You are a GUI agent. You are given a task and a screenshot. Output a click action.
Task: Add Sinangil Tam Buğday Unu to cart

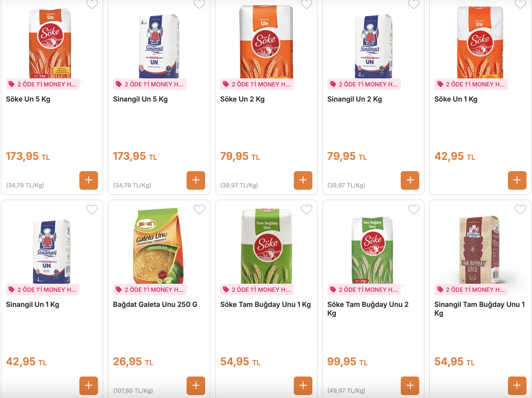tap(517, 386)
